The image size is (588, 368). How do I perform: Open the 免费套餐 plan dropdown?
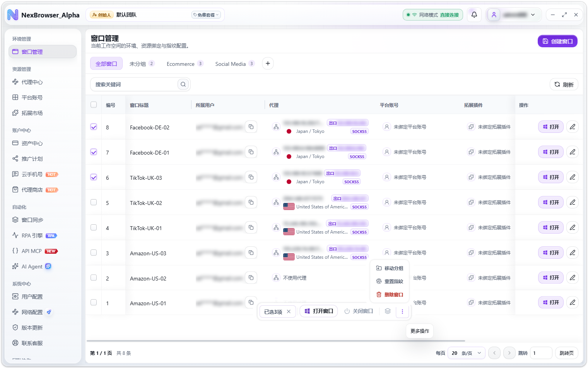(206, 15)
